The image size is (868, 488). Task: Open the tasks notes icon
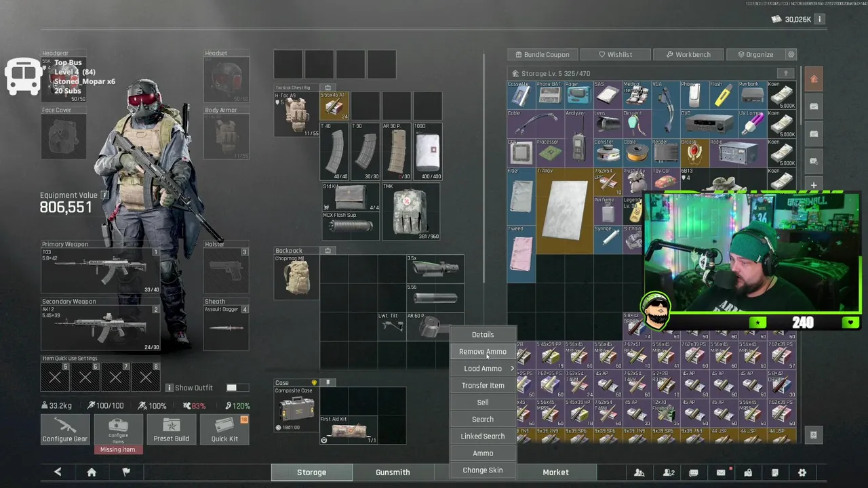click(x=775, y=472)
